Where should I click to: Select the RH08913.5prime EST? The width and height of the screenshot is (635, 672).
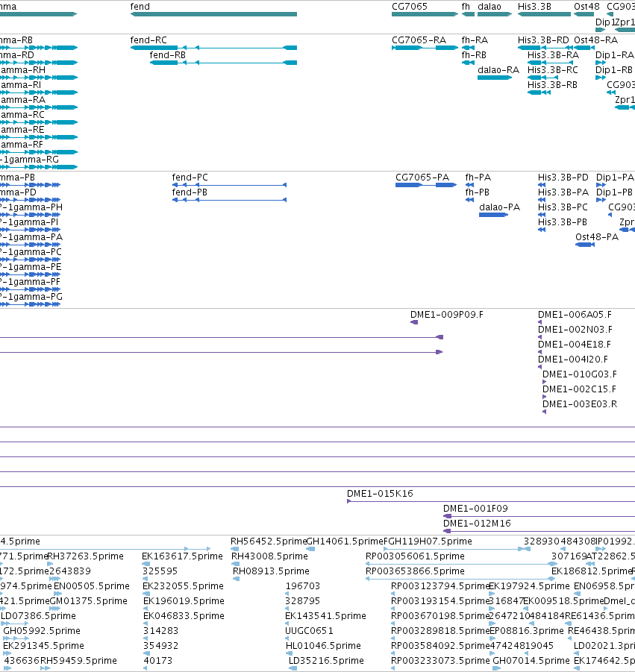click(x=237, y=579)
